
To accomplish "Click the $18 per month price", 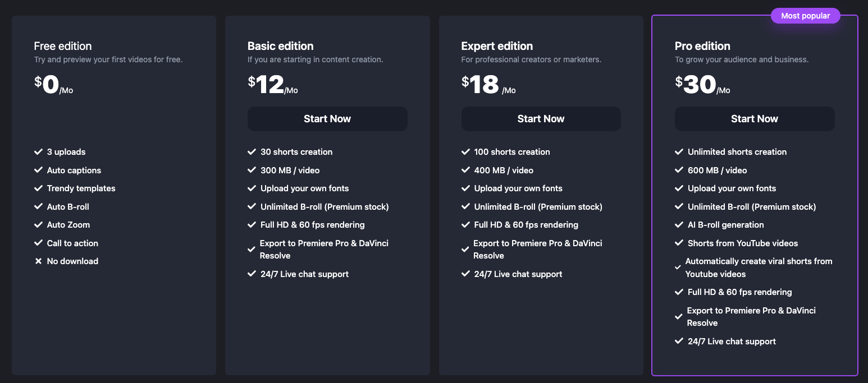I will [x=487, y=85].
